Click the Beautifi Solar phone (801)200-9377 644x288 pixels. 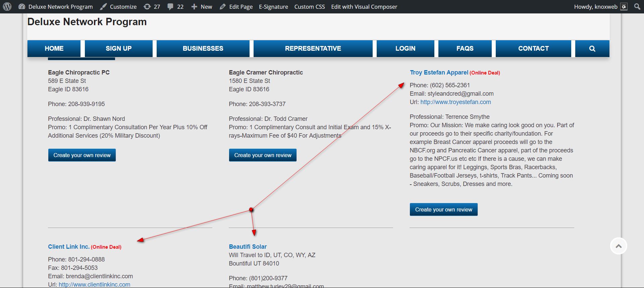(x=268, y=278)
